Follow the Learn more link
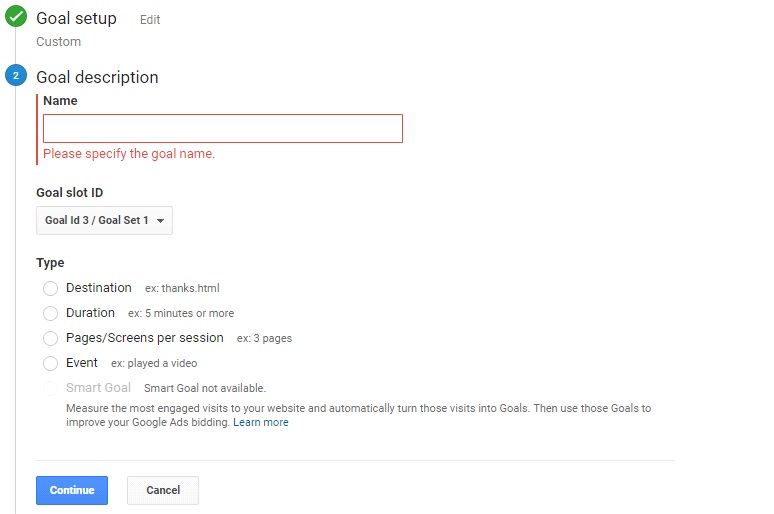 coord(261,423)
